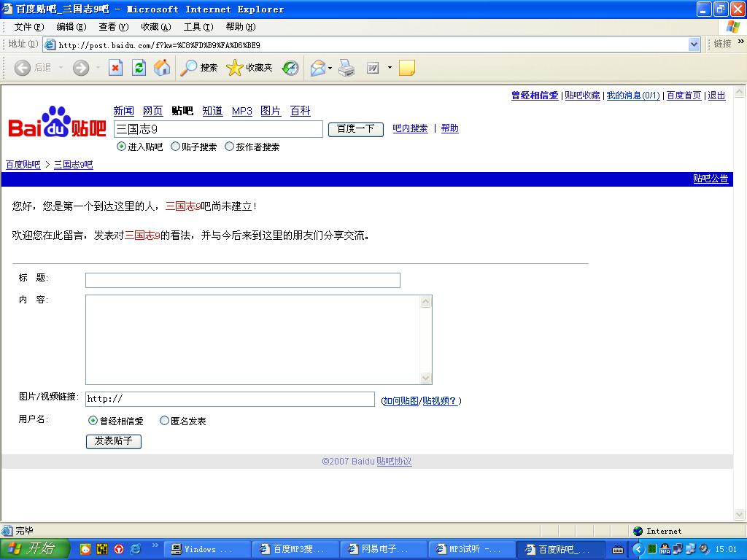The image size is (747, 560).
Task: Click the 图片/视频链接 http:// input field
Action: 230,399
